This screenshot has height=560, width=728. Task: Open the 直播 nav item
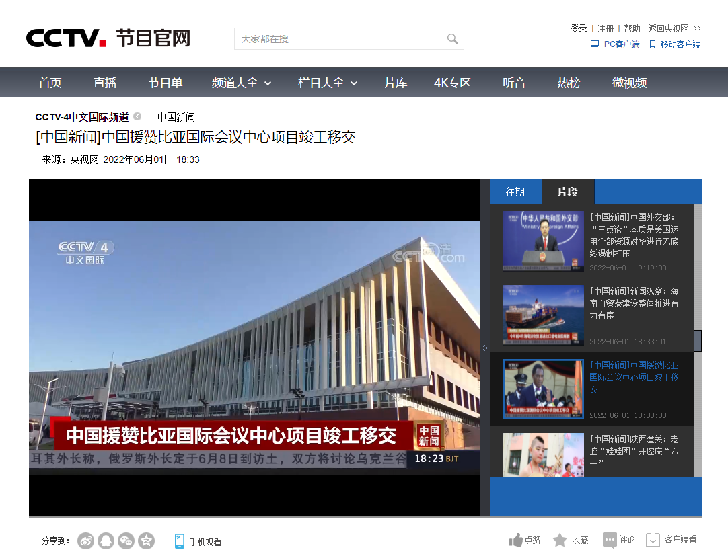[105, 83]
